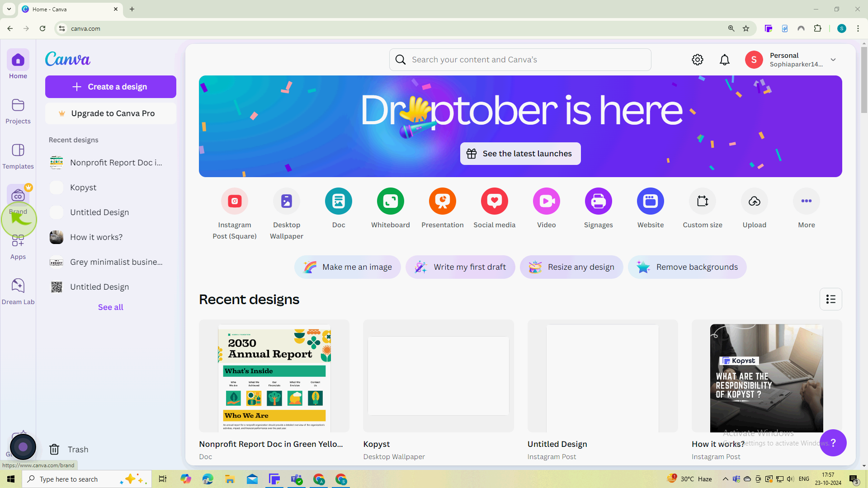868x488 pixels.
Task: Focus the Canva search content field
Action: coord(520,60)
